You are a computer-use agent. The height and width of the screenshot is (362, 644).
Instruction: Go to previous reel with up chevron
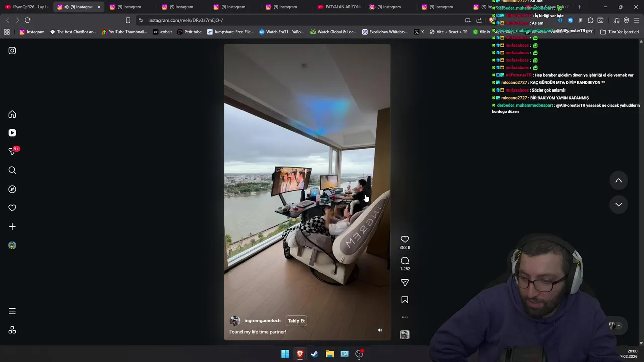click(619, 180)
